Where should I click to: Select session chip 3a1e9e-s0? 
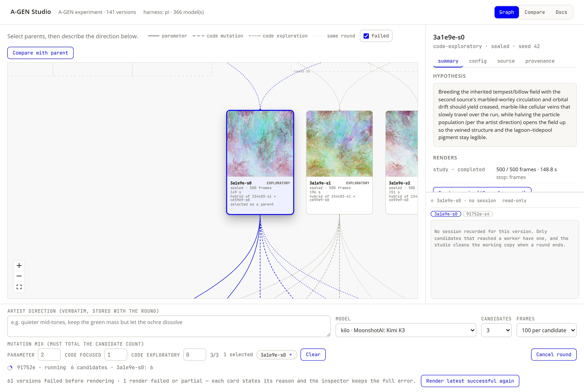coord(446,214)
